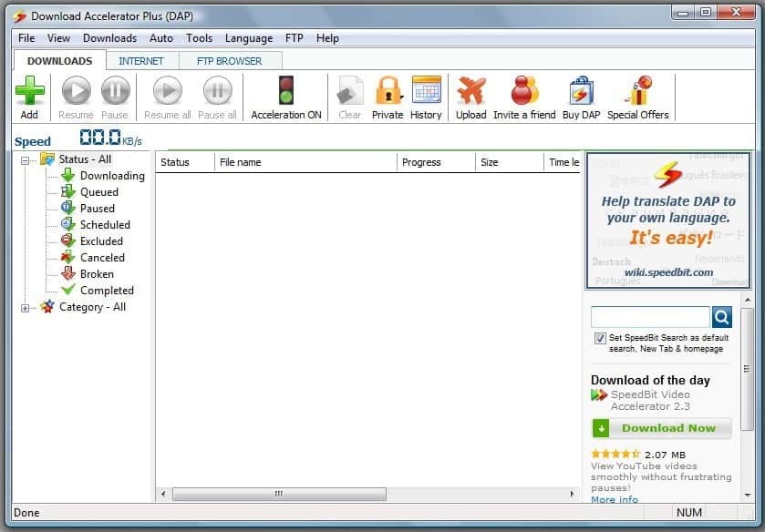Open the View menu
The height and width of the screenshot is (532, 765).
click(58, 38)
